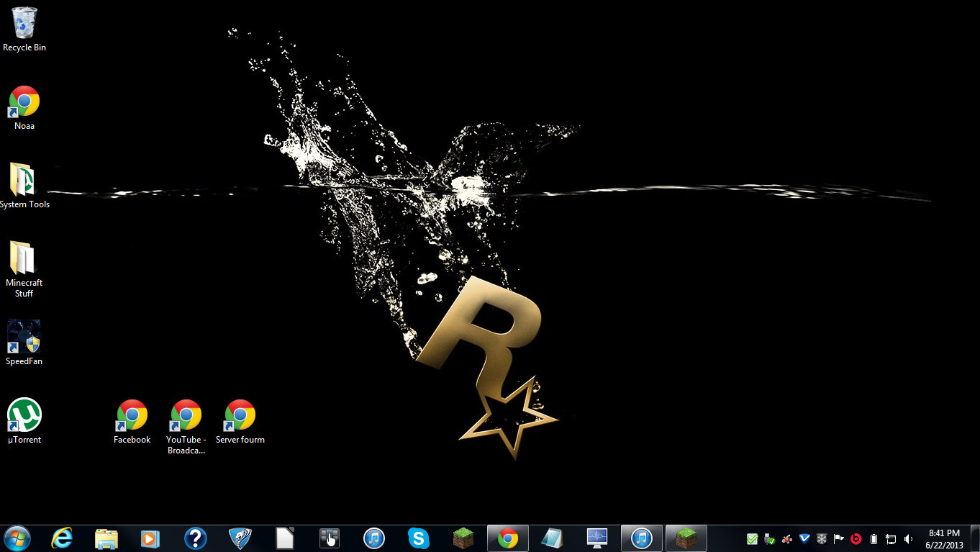The image size is (980, 552).
Task: Open Safely Remove Hardware tray icon
Action: click(769, 539)
